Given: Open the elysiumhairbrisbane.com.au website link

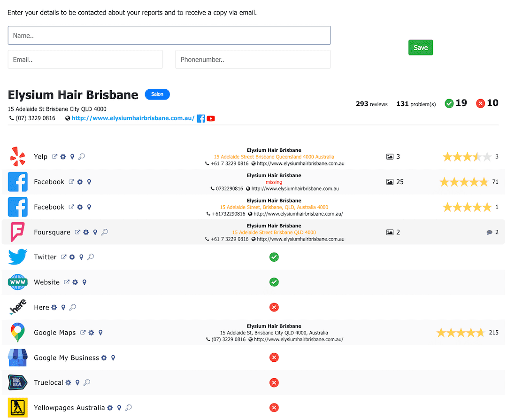Looking at the screenshot, I should (133, 118).
